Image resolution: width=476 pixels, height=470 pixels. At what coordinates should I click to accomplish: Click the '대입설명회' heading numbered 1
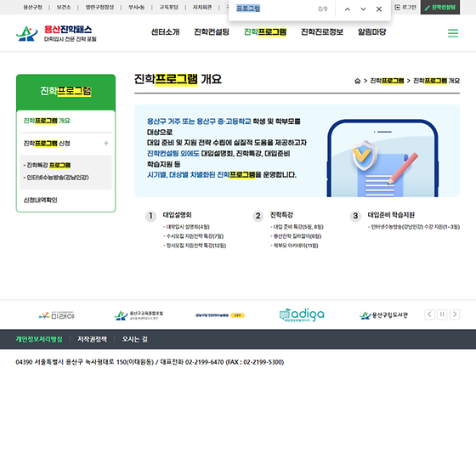(x=177, y=215)
